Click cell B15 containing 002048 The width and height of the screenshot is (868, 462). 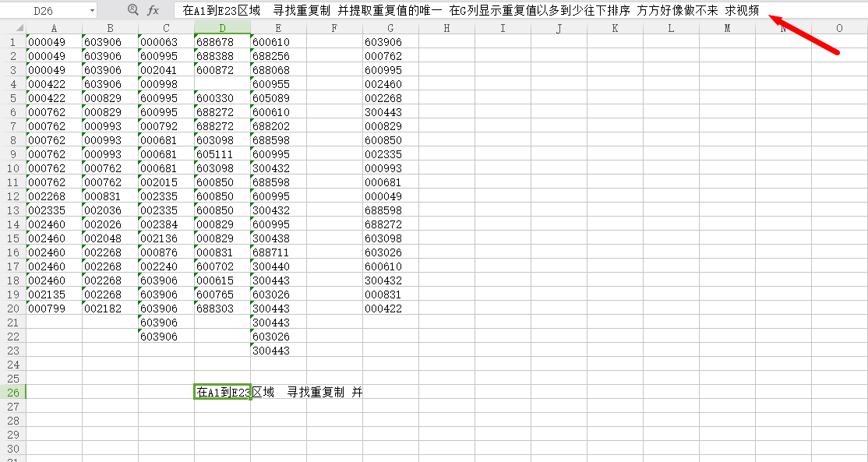(110, 238)
